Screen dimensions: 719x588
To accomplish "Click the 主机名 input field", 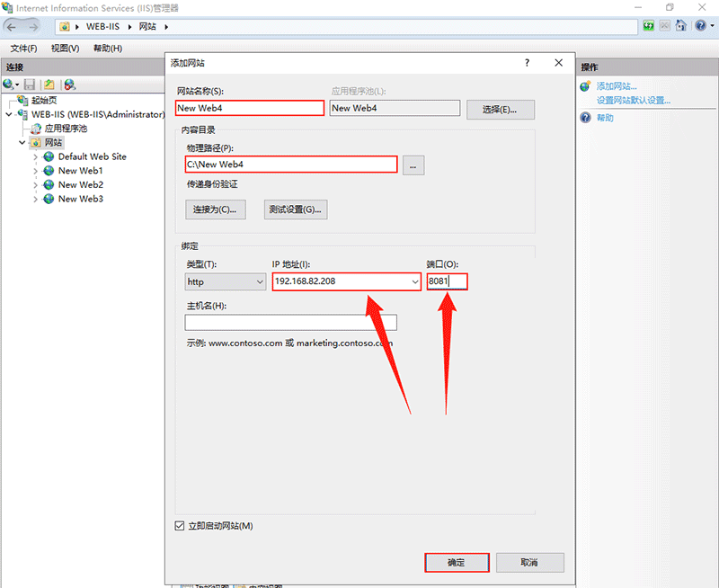I will tap(290, 323).
